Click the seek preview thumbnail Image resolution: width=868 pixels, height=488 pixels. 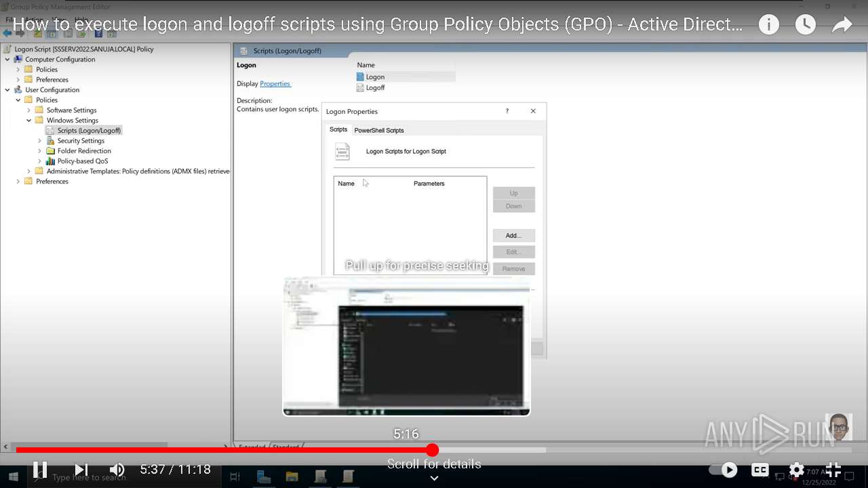click(x=406, y=346)
